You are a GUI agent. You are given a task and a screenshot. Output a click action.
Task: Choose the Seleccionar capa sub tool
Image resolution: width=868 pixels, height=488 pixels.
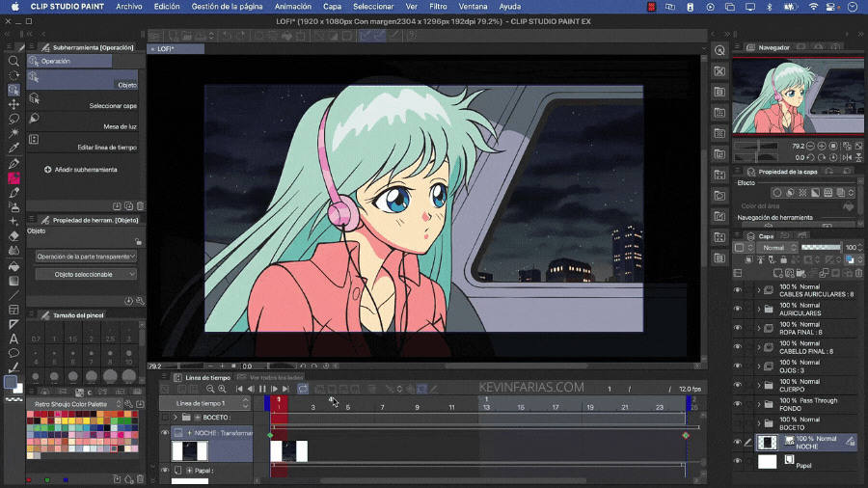pyautogui.click(x=83, y=100)
